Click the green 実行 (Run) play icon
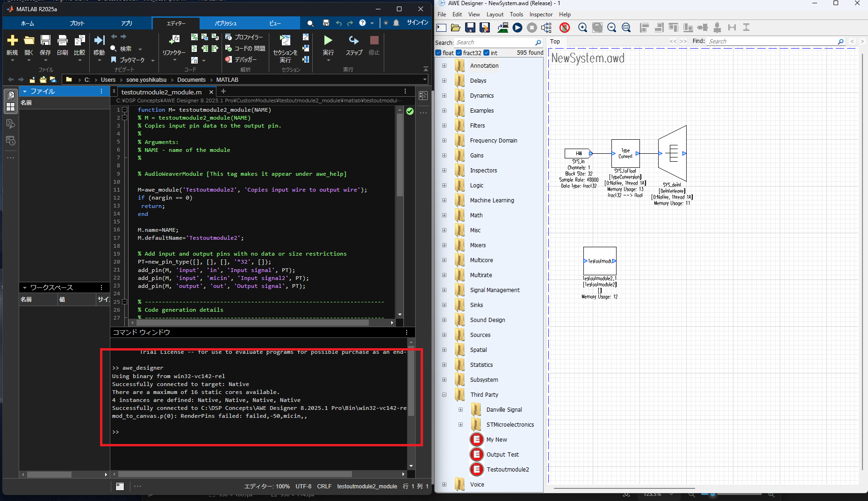 point(328,40)
